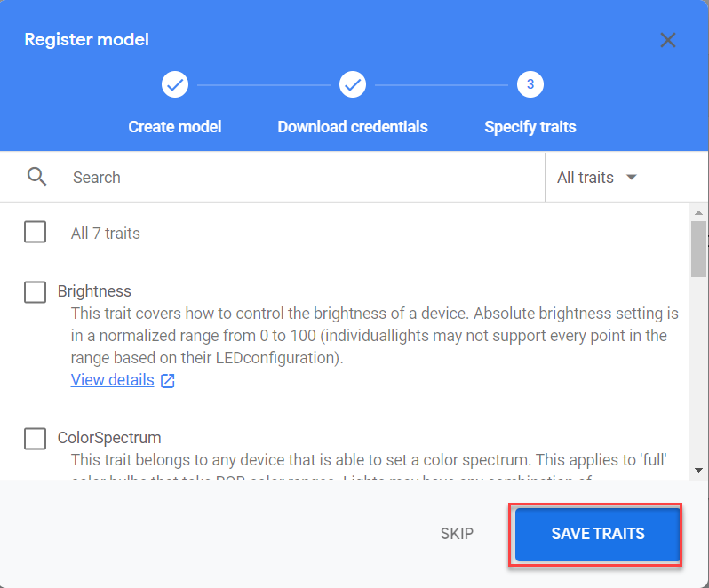Click the external link icon beside View details

point(168,381)
